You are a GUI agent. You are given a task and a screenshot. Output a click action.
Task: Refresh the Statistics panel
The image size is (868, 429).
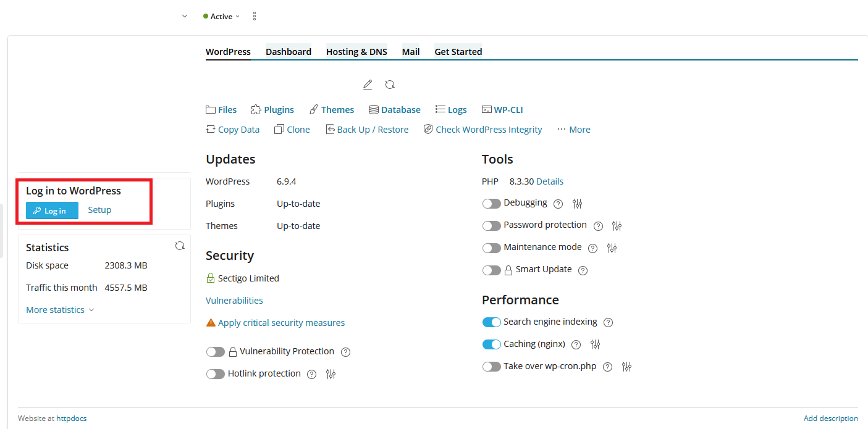pyautogui.click(x=180, y=246)
